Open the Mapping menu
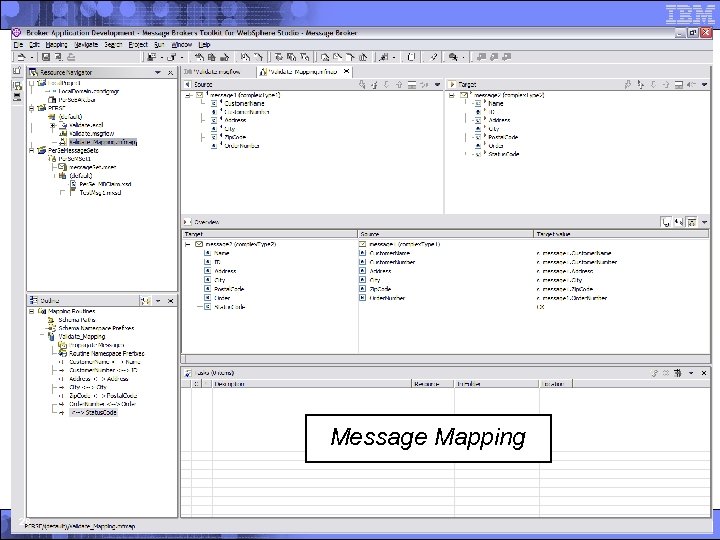Image resolution: width=720 pixels, height=540 pixels. (56, 45)
